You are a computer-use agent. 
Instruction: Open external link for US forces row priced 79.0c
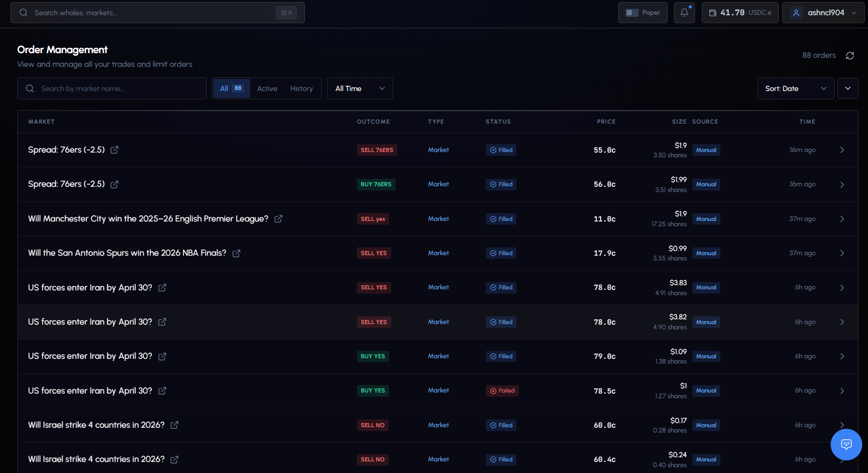point(162,356)
